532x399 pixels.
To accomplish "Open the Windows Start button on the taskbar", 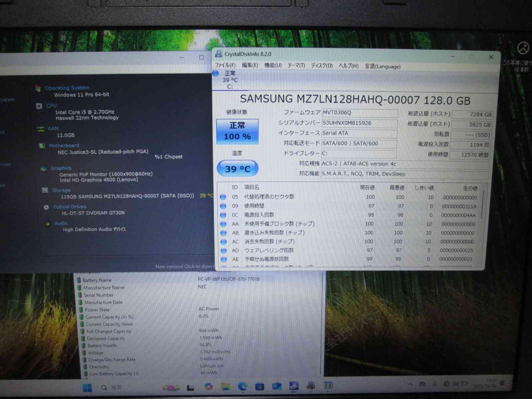I will 87,388.
